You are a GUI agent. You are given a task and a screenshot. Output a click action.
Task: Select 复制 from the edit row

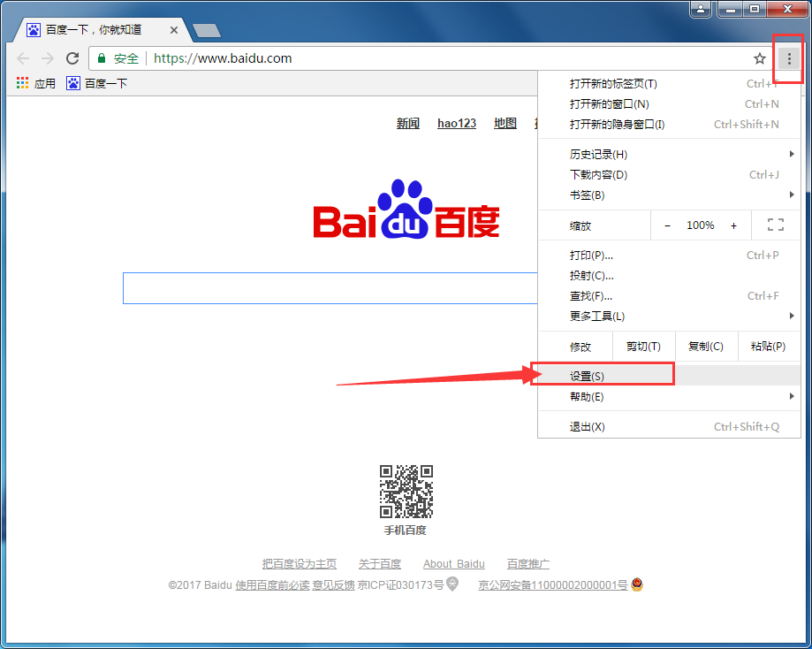706,346
